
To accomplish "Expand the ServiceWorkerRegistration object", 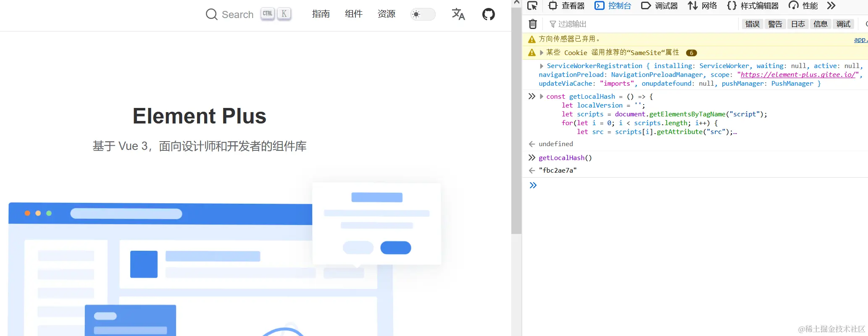I will (x=542, y=66).
